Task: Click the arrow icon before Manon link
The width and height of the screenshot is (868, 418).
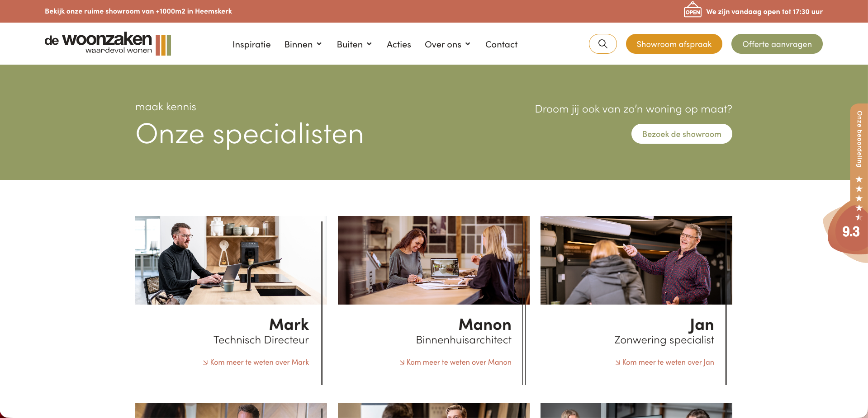Action: click(x=402, y=362)
